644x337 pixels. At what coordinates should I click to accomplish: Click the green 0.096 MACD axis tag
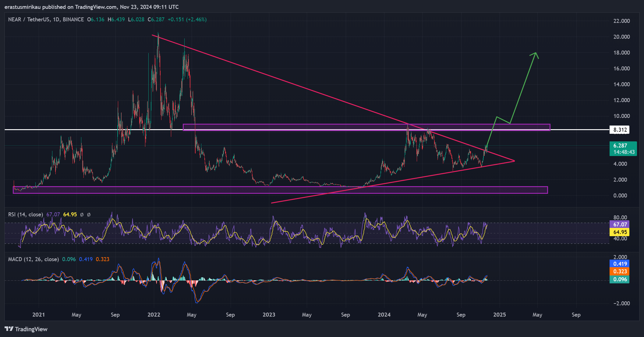(620, 279)
